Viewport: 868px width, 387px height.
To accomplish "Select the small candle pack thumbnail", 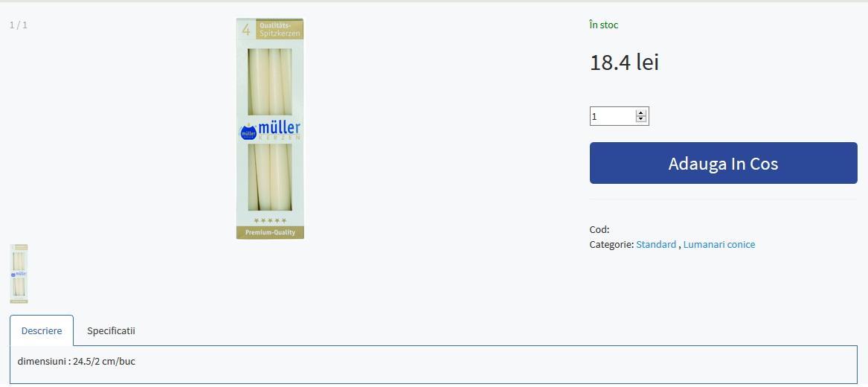I will (x=19, y=273).
